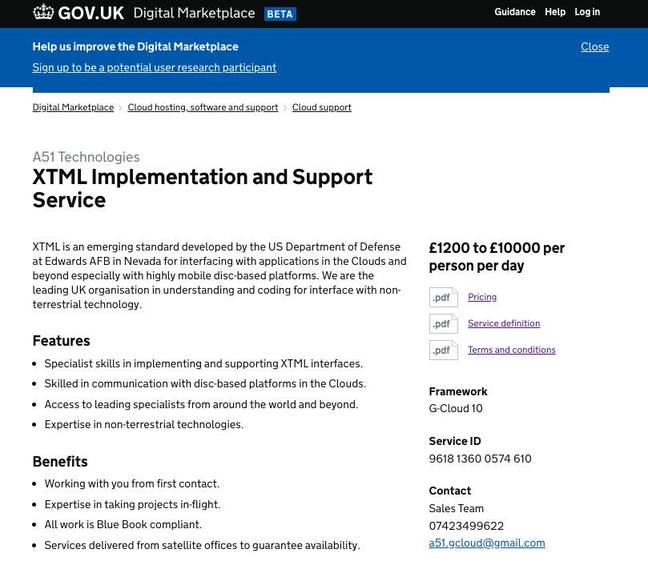
Task: Click the G-Cloud 10 framework text
Action: [456, 408]
